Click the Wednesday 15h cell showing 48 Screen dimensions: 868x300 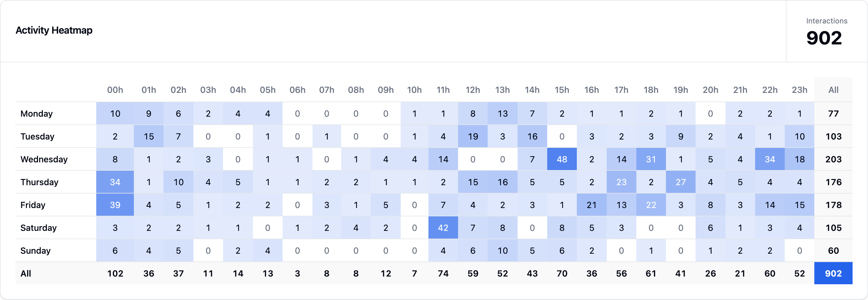562,159
